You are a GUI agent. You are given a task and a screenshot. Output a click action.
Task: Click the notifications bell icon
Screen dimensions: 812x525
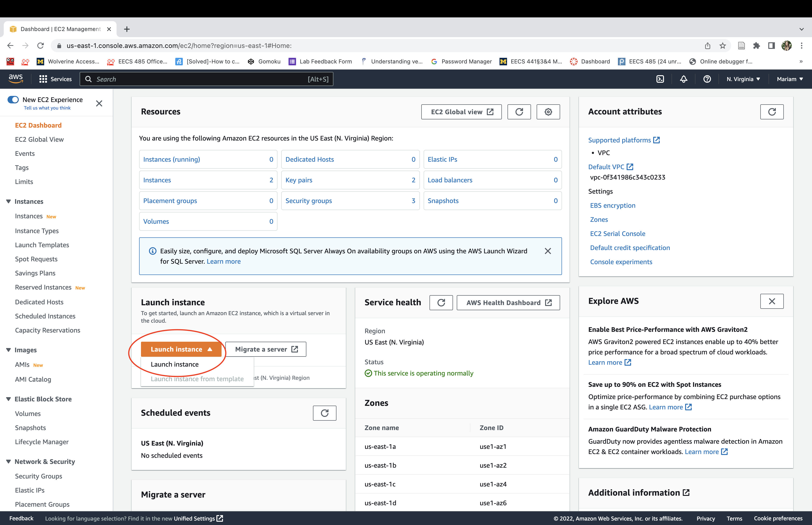(x=683, y=79)
